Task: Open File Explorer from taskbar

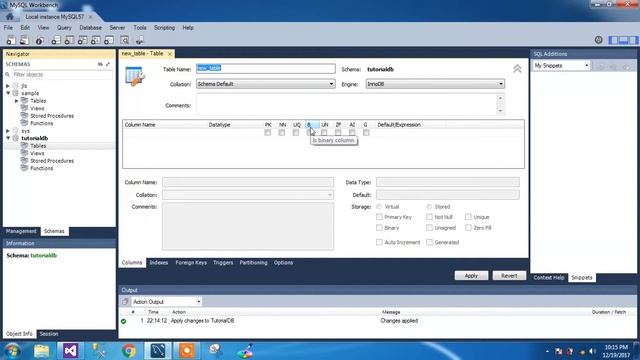Action: pos(41,351)
